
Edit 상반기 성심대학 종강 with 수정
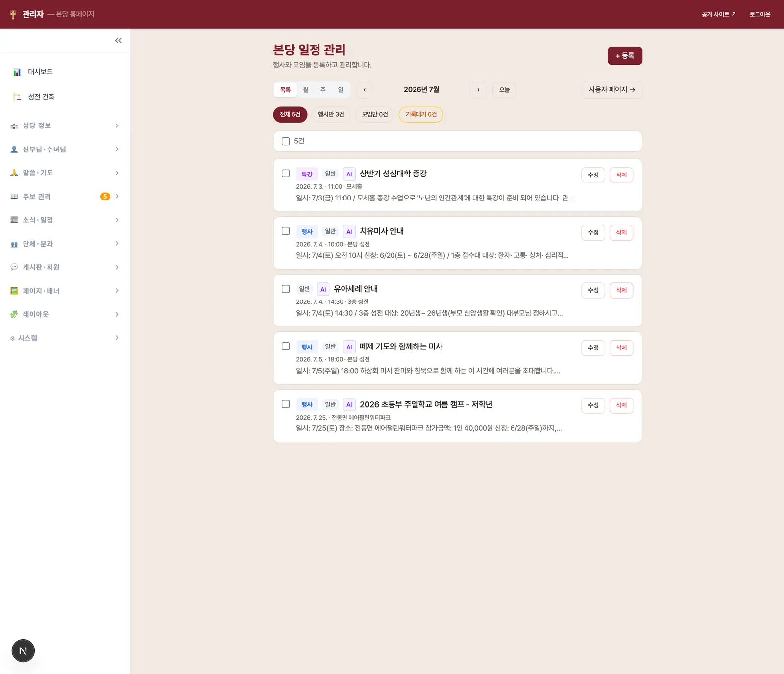pos(593,175)
